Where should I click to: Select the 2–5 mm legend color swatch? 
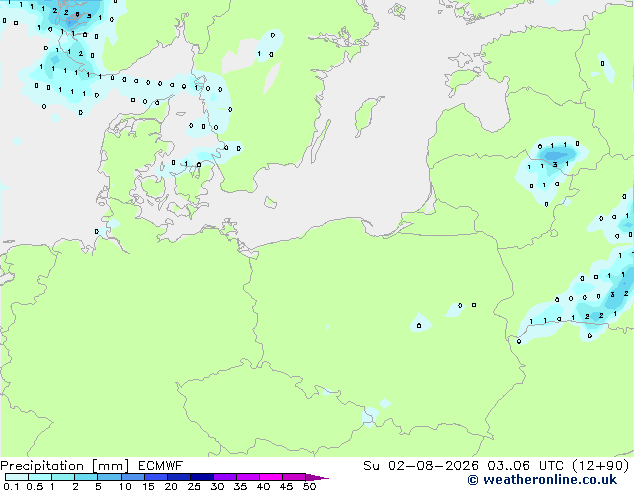point(86,477)
